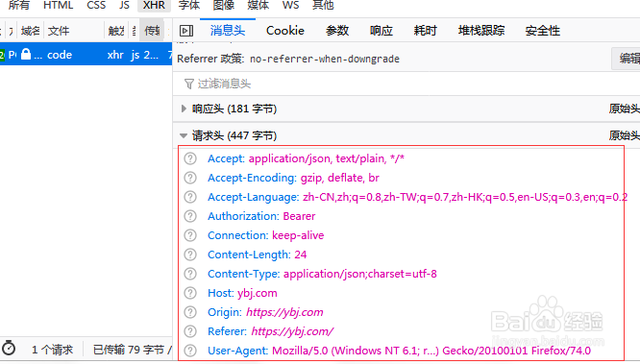Filter requests by 其他
The image size is (640, 364).
(323, 6)
